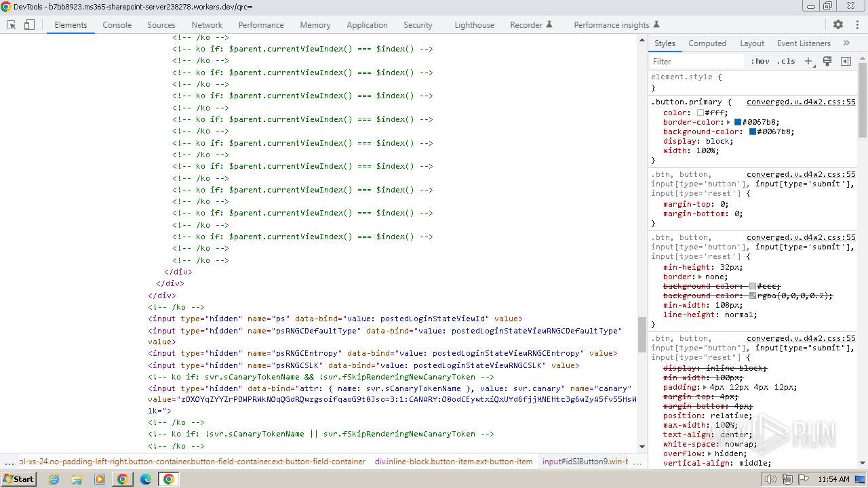The image size is (868, 488).
Task: Open the Lighthouse tab
Action: coord(475,24)
